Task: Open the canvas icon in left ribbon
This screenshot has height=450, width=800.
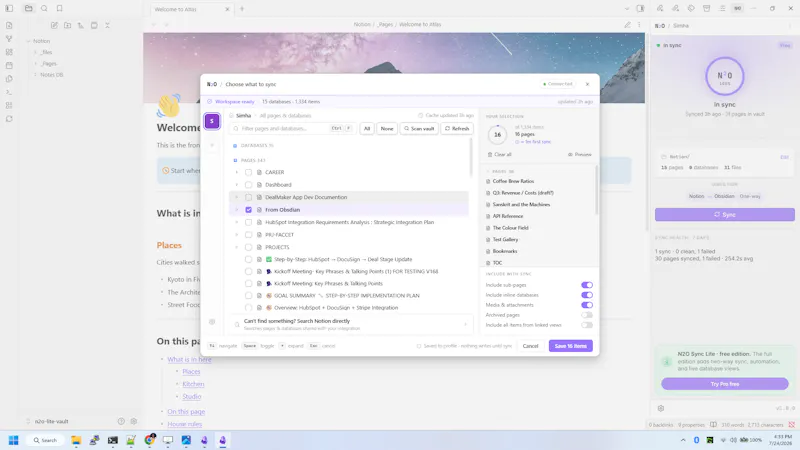Action: tap(9, 52)
